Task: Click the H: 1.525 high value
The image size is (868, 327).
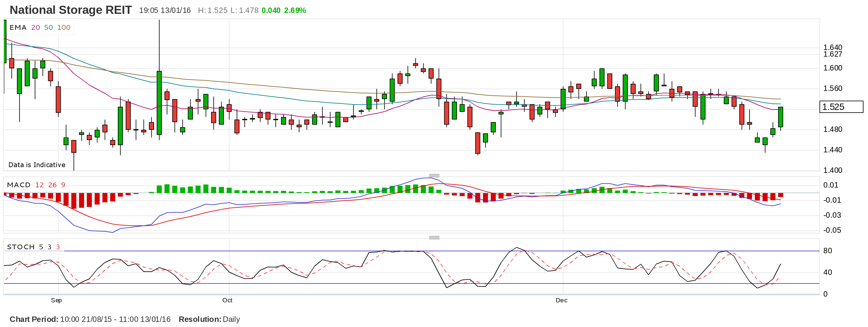Action: click(x=212, y=11)
